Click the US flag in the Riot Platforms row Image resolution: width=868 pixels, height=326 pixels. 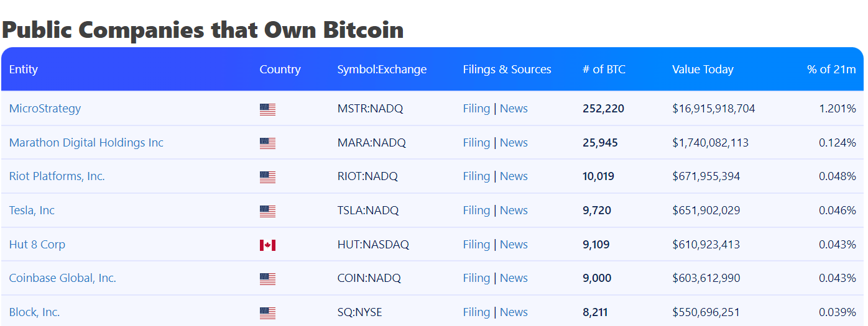267,178
